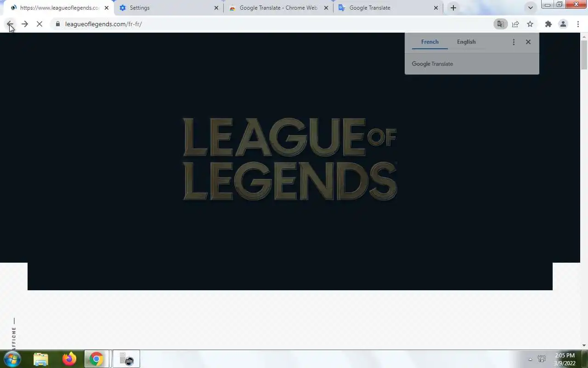Close the Settings tab
588x368 pixels.
click(216, 8)
